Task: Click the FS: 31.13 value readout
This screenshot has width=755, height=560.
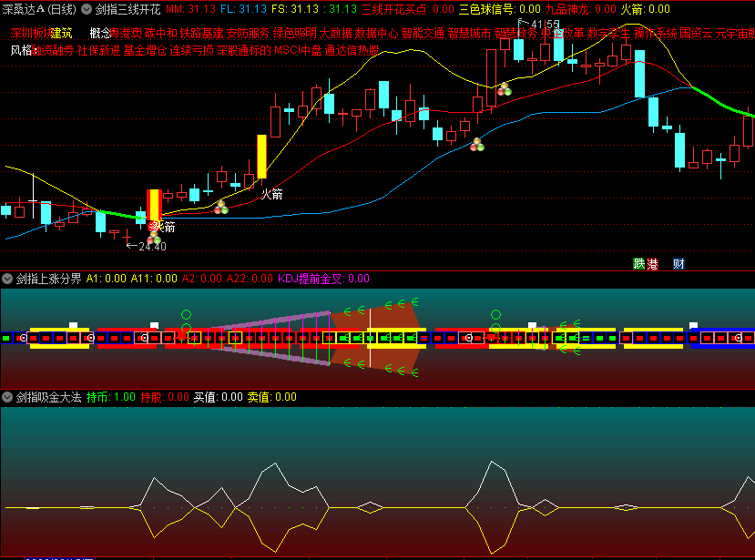Action: click(x=295, y=9)
